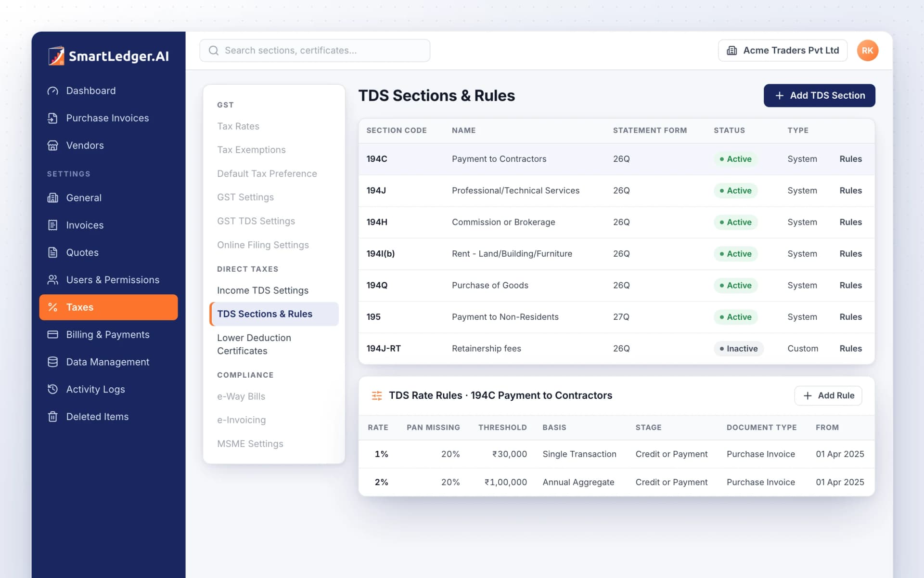Select the ₹30,000 threshold rule row

[x=616, y=454]
